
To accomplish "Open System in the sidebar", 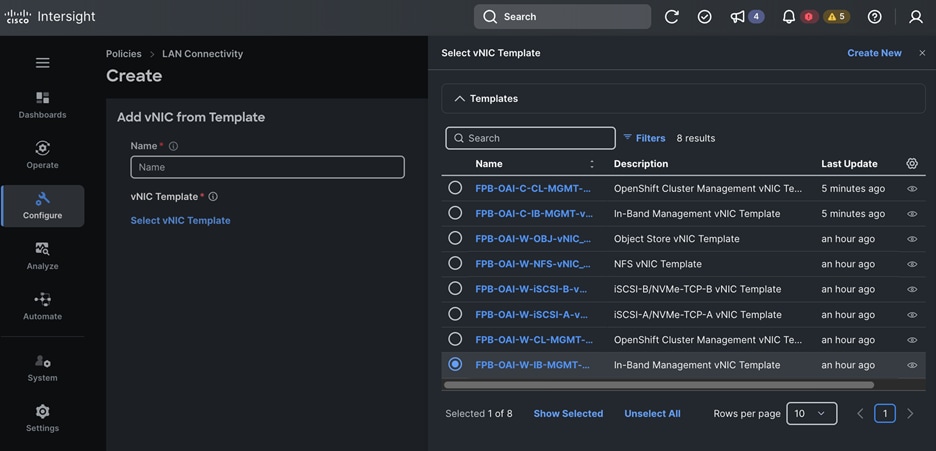I will point(42,368).
